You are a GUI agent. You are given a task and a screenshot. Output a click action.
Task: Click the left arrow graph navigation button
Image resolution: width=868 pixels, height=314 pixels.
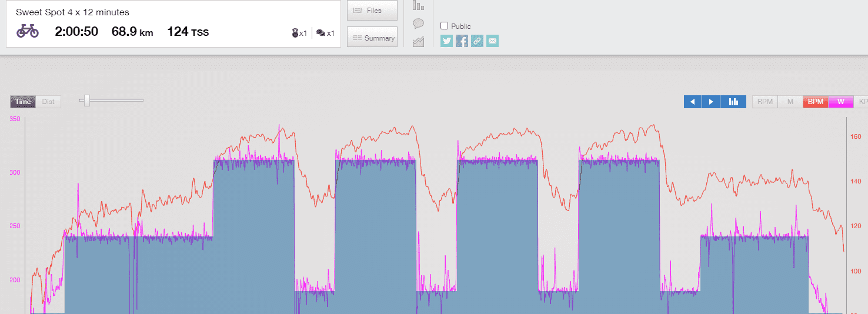tap(693, 102)
